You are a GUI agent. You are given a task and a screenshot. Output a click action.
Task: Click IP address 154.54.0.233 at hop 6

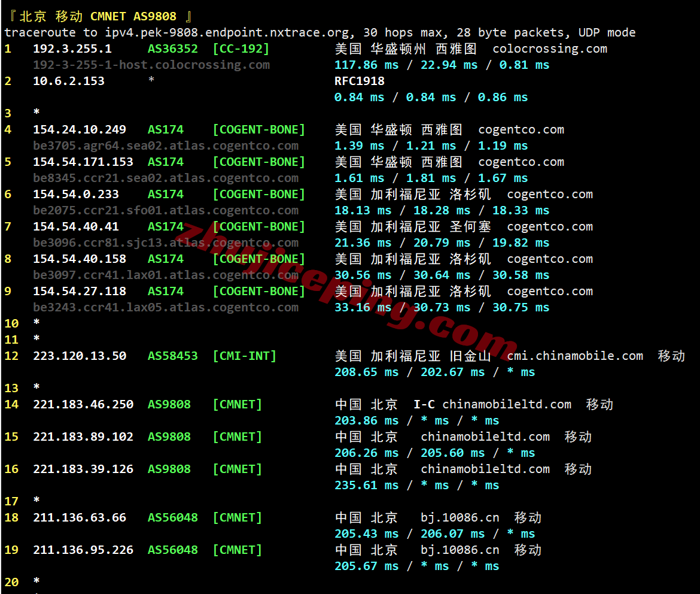point(76,194)
